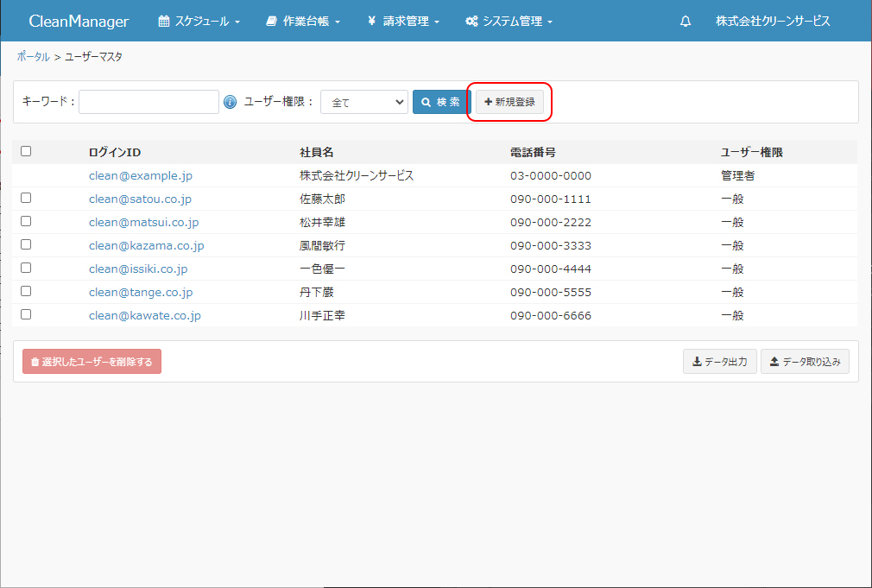Click the notification bell icon
Image resolution: width=872 pixels, height=588 pixels.
click(x=686, y=22)
